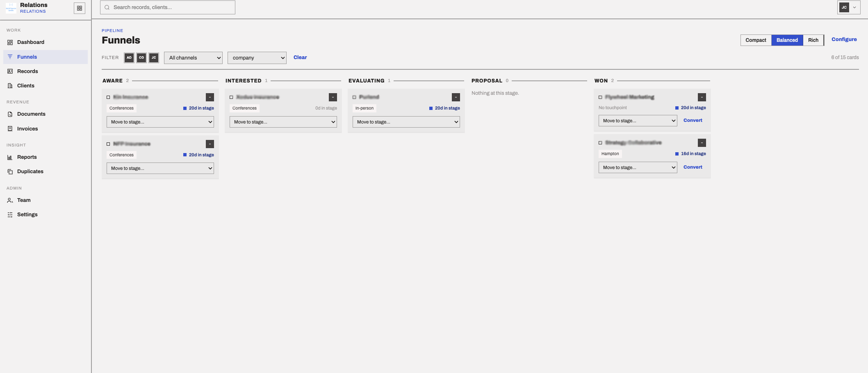Viewport: 868px width, 373px height.
Task: Switch to Compact card density
Action: pyautogui.click(x=756, y=40)
